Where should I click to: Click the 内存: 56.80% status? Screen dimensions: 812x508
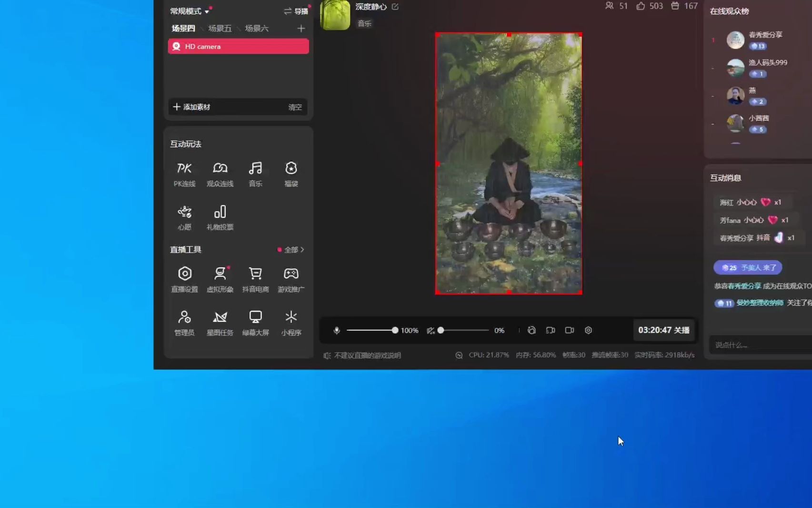(x=536, y=355)
